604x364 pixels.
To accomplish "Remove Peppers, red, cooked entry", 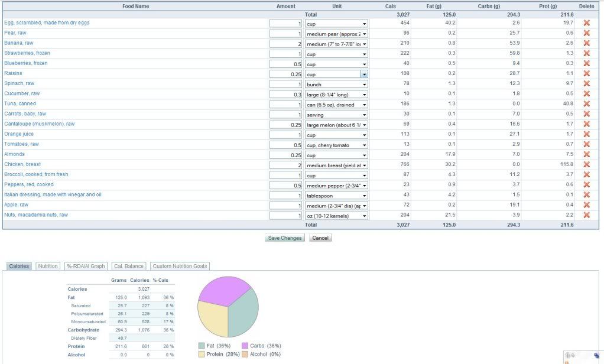I will [586, 185].
